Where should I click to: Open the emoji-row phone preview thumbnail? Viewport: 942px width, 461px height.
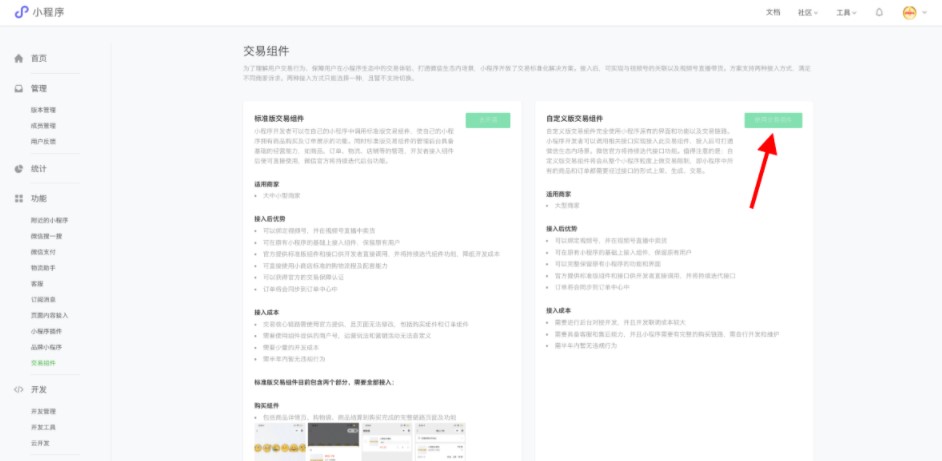pyautogui.click(x=280, y=442)
